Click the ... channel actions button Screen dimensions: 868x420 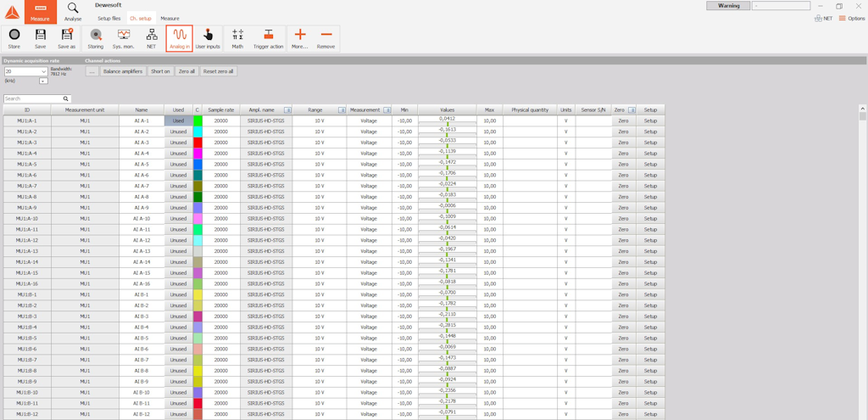(92, 71)
